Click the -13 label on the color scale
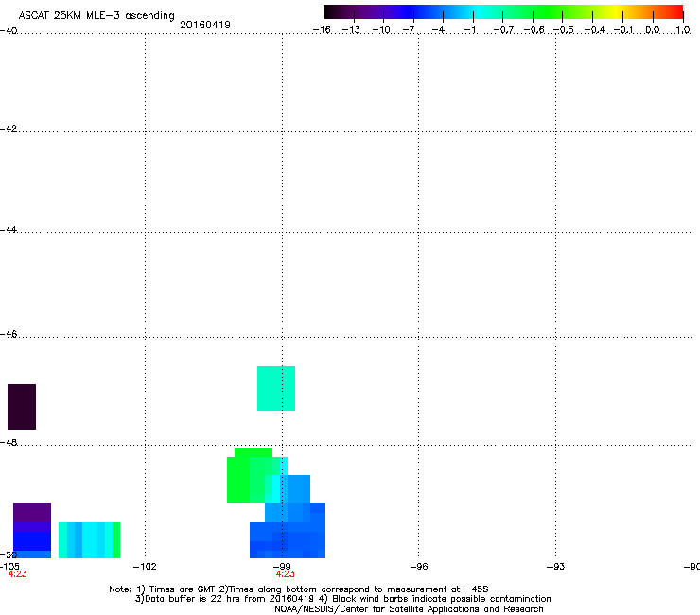This screenshot has height=615, width=700. point(351,30)
